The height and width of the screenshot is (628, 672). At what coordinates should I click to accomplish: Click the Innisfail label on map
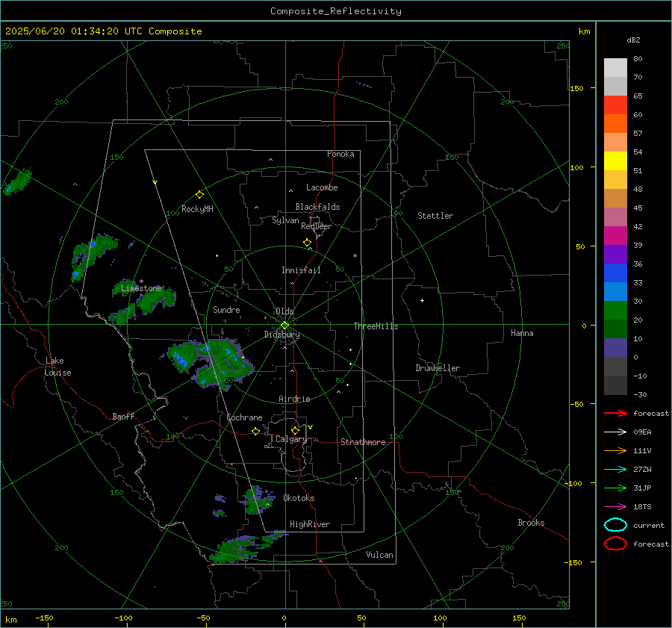(301, 270)
